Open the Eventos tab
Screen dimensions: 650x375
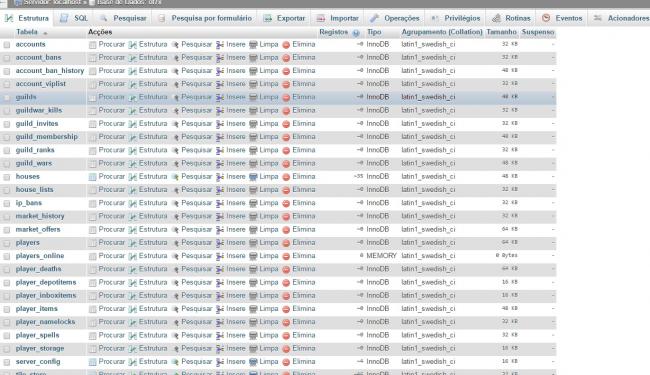tap(562, 18)
